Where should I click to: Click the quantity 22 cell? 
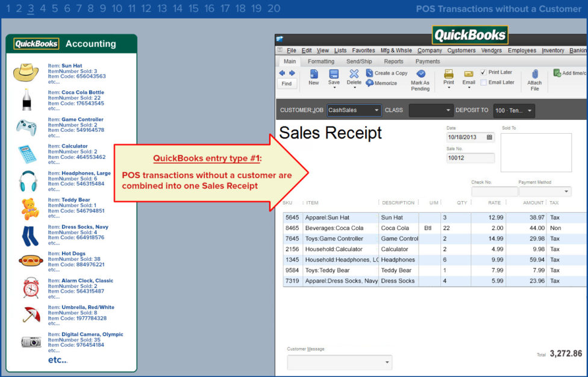click(x=455, y=228)
